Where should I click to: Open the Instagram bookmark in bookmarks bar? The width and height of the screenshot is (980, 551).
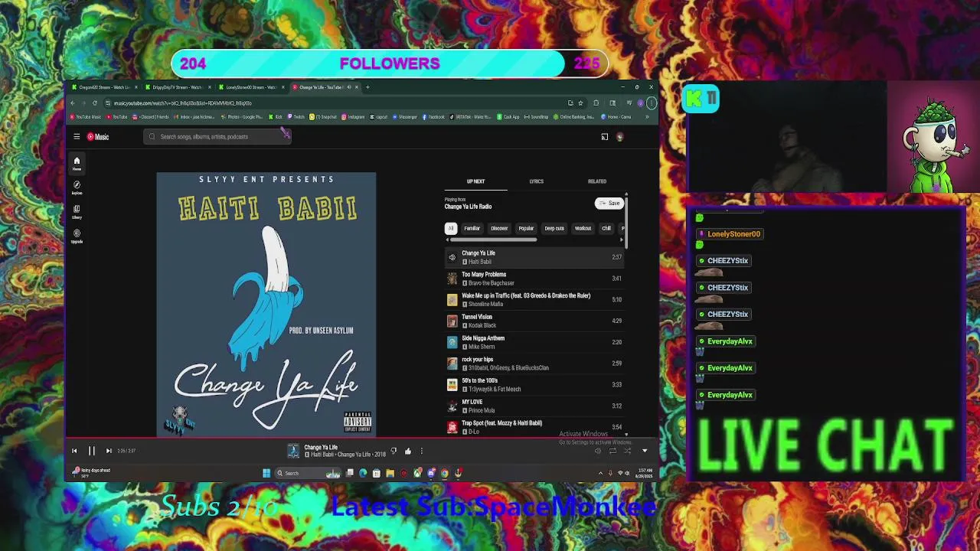[353, 117]
